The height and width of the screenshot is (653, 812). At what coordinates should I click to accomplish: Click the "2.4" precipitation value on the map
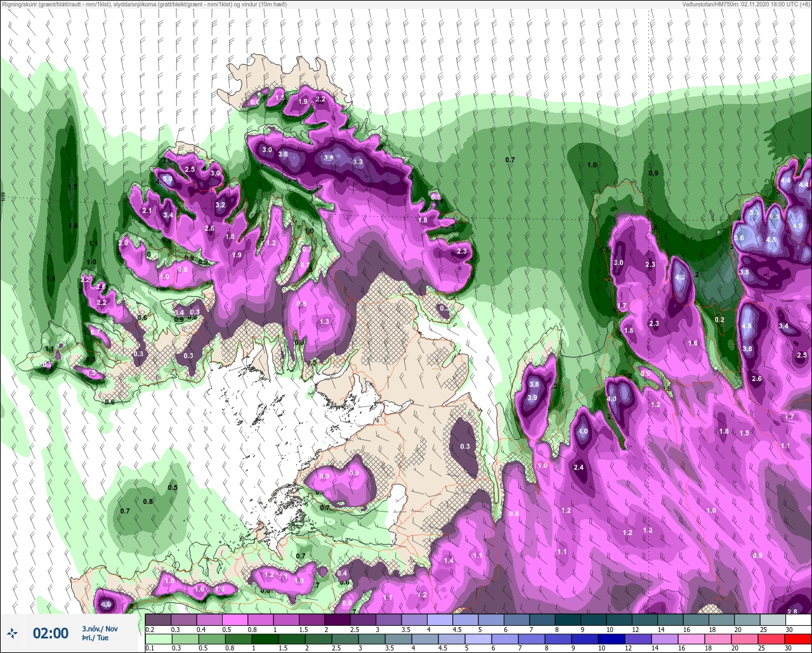pos(579,467)
